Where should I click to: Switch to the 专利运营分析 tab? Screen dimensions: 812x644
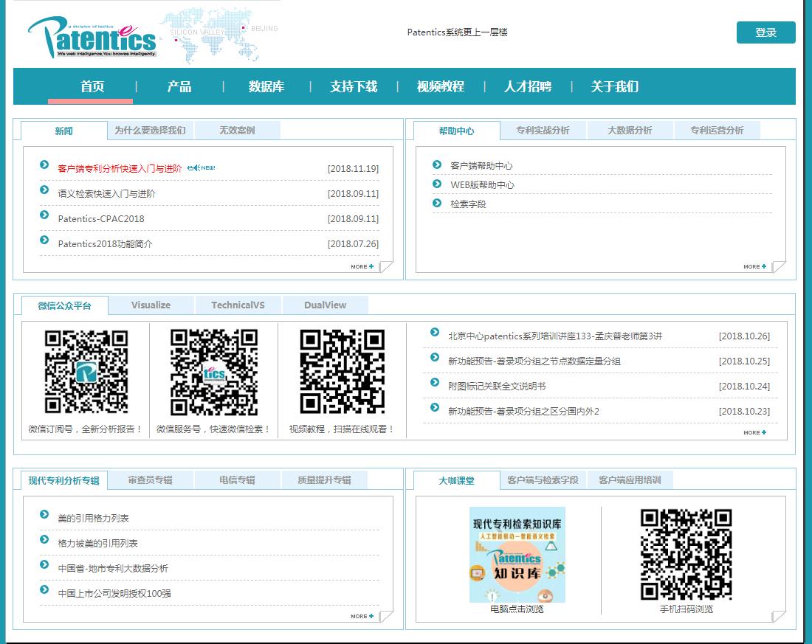(x=717, y=130)
